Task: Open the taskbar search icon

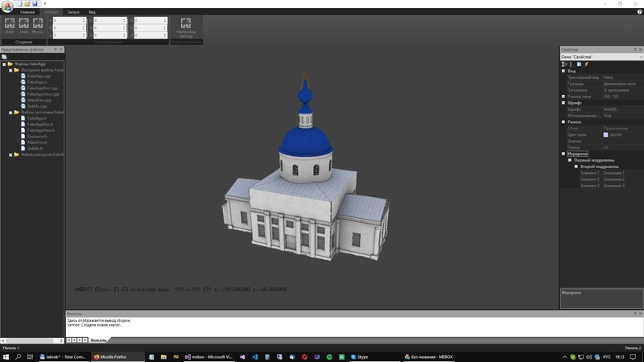Action: pos(18,357)
